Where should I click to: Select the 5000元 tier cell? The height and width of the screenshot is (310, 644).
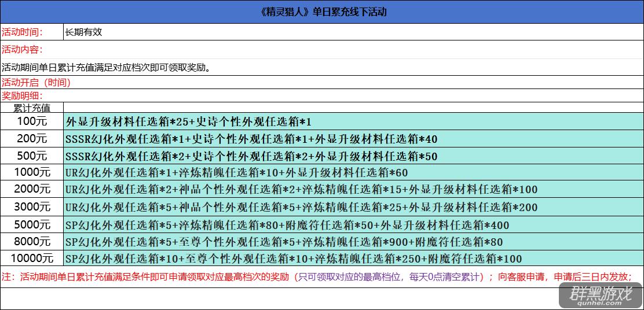point(32,225)
